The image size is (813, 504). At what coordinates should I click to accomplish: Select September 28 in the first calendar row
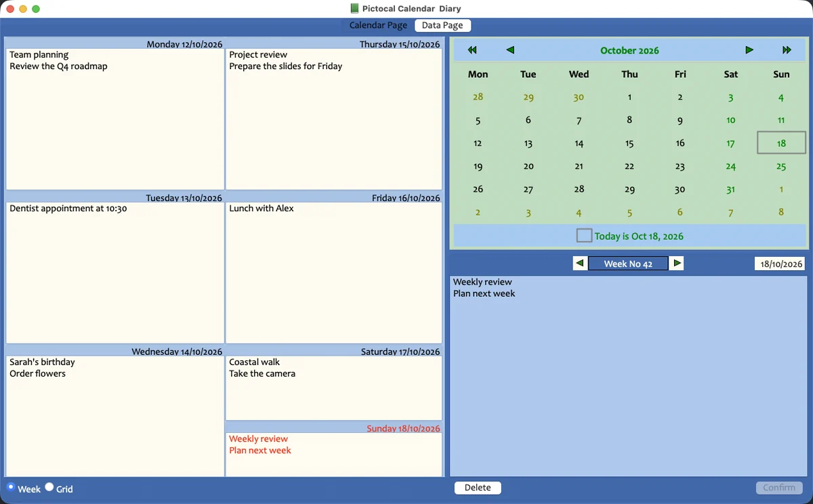(x=478, y=97)
